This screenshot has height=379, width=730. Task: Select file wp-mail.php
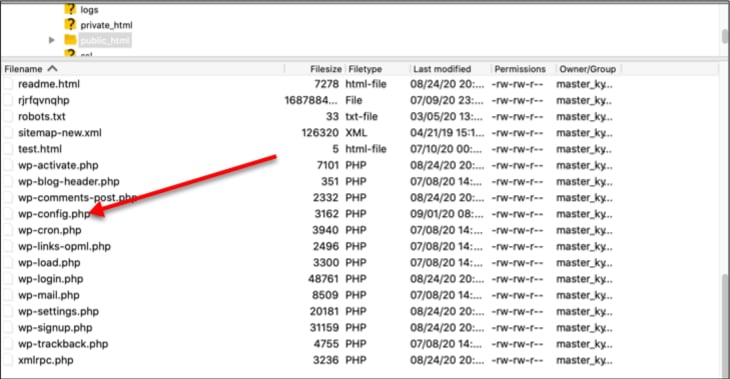(49, 295)
